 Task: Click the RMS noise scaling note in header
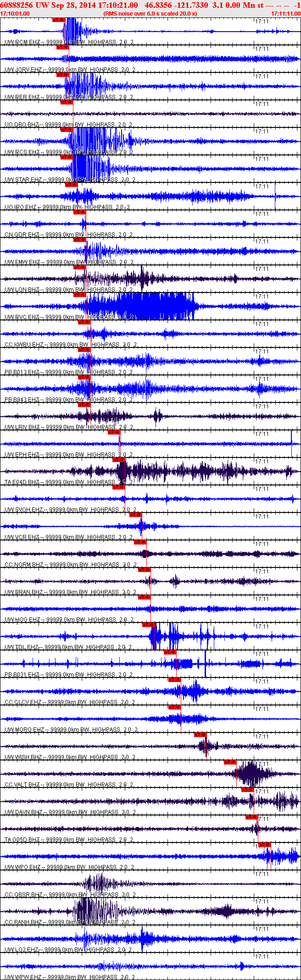click(x=150, y=13)
